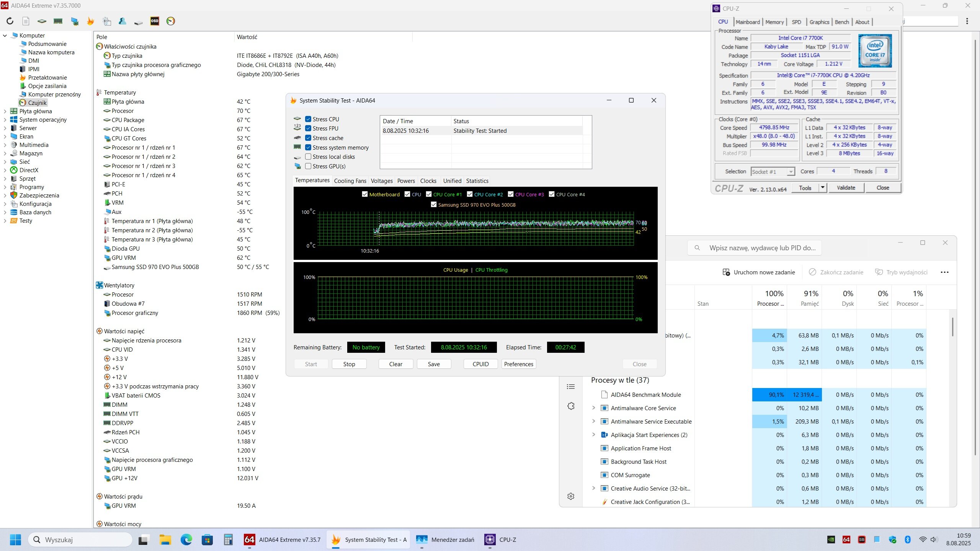
Task: Open Socket #1 selection dropdown in CPU-Z
Action: 773,171
